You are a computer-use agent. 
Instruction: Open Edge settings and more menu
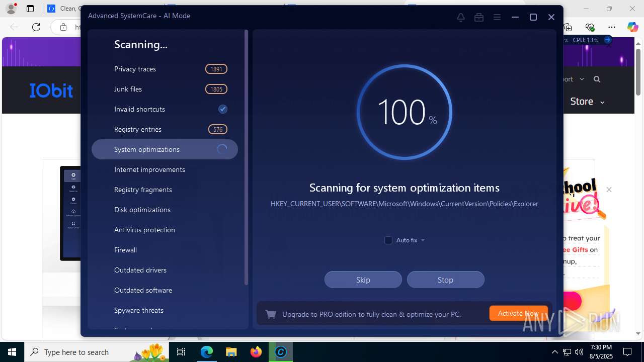tap(612, 27)
